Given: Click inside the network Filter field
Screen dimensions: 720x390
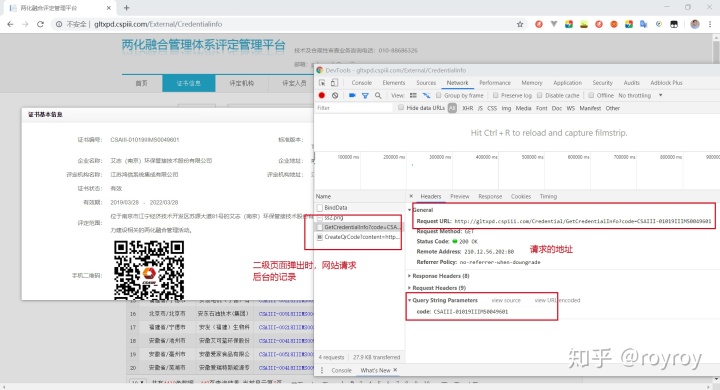Looking at the screenshot, I should tap(354, 108).
